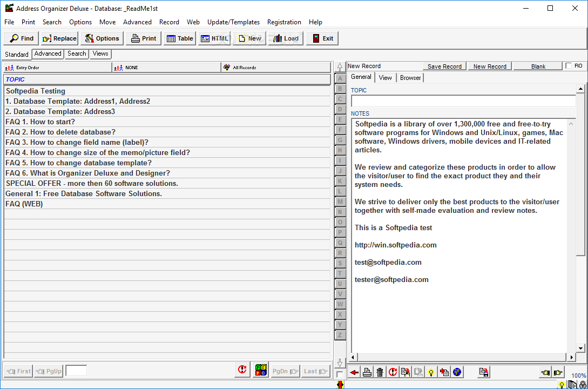
Task: Switch to the Views tab
Action: [x=100, y=53]
